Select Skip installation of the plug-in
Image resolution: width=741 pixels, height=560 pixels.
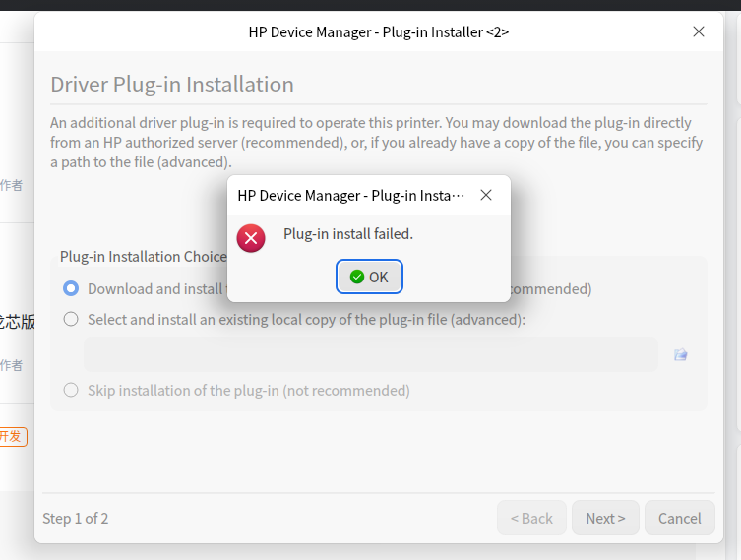71,391
